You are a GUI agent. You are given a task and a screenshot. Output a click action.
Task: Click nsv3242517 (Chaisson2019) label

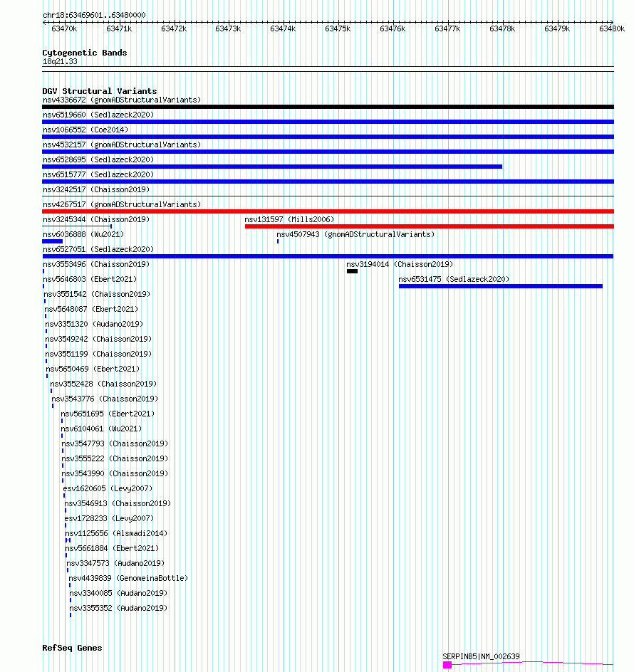[x=96, y=190]
